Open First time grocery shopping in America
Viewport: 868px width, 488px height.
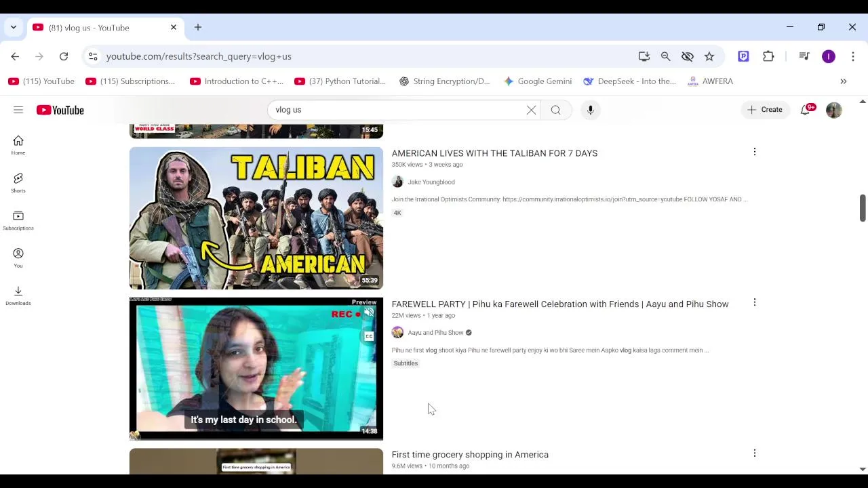(x=470, y=454)
